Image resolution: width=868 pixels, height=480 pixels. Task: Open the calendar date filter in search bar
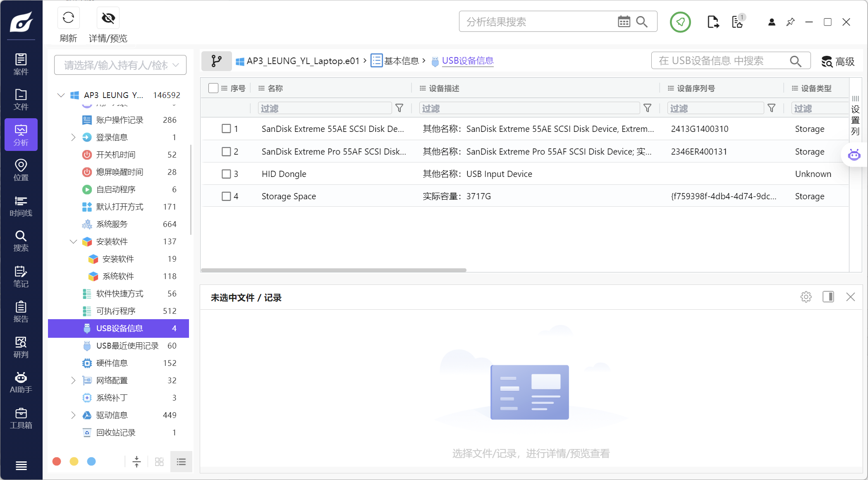tap(624, 21)
